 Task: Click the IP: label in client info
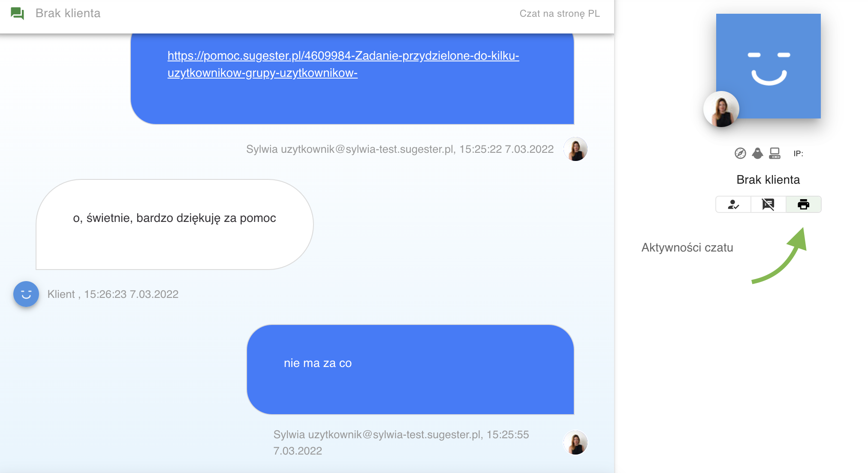[798, 154]
